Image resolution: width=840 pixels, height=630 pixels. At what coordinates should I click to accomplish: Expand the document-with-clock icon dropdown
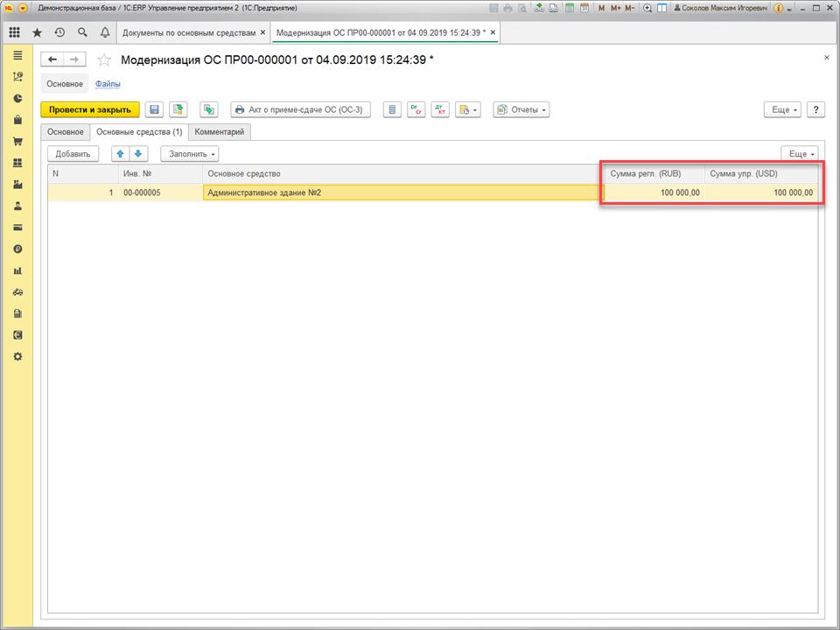[x=467, y=110]
